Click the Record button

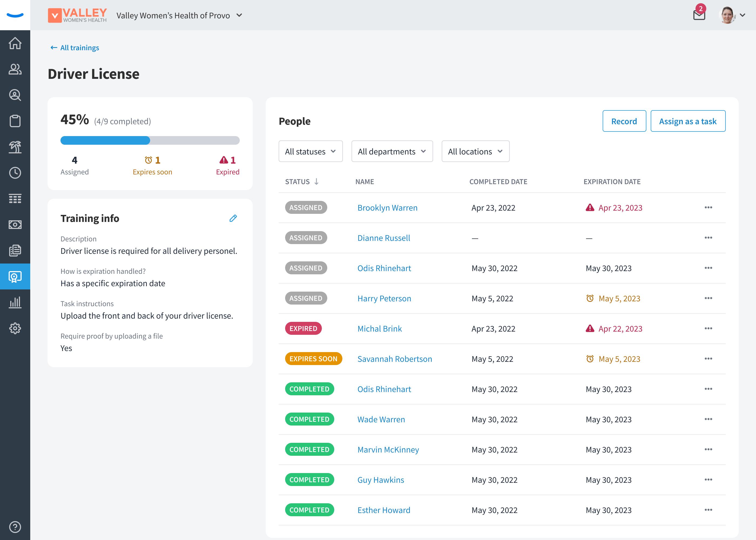pyautogui.click(x=624, y=121)
